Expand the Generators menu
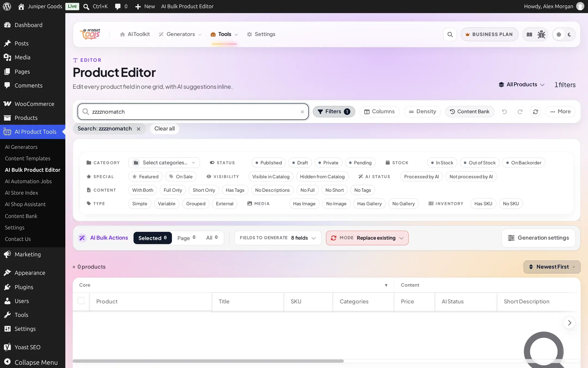Screen dimensions: 588x368 [180, 34]
